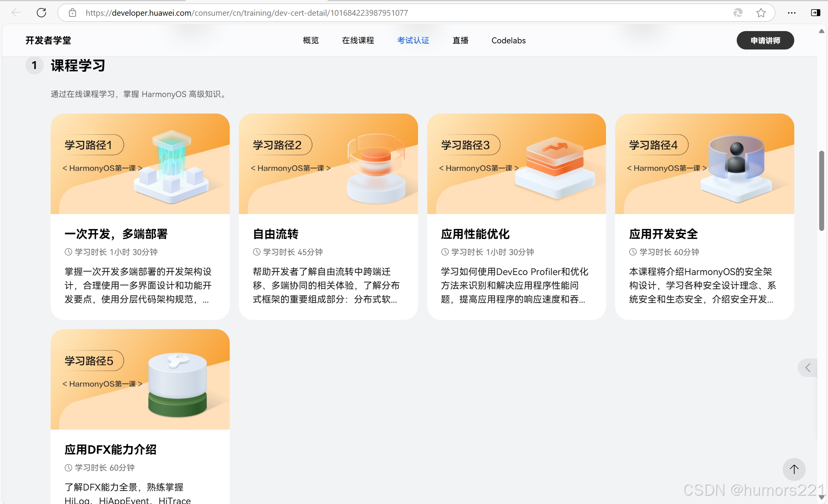Screen dimensions: 828x504
Task: Click the site info lock icon
Action: click(72, 13)
